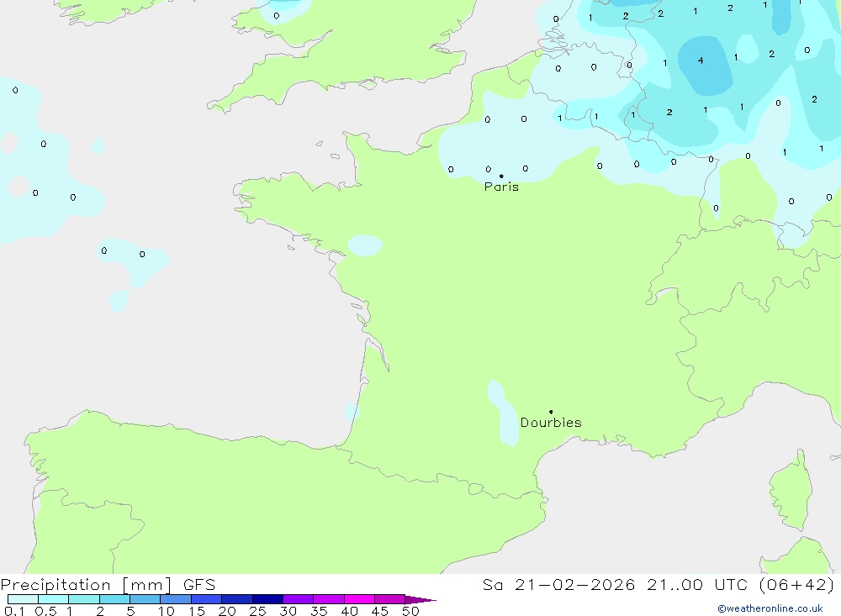Screen dimensions: 841x616
Task: Pick the 2–5 mm legend swatch
Action: pyautogui.click(x=114, y=599)
